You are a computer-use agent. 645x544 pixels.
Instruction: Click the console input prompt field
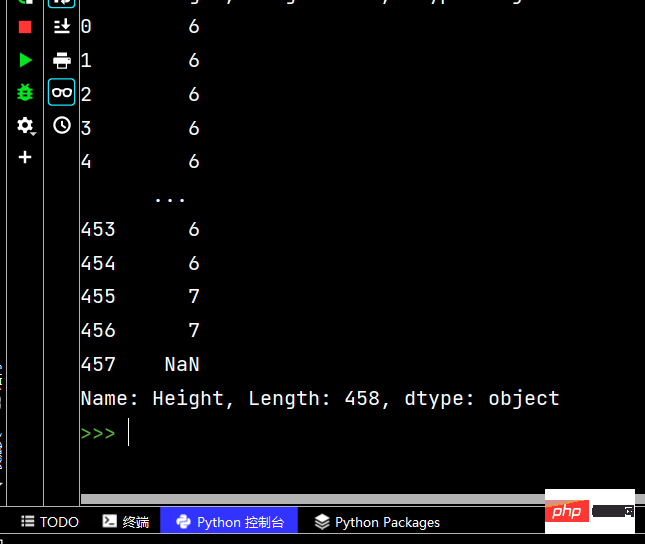click(362, 433)
